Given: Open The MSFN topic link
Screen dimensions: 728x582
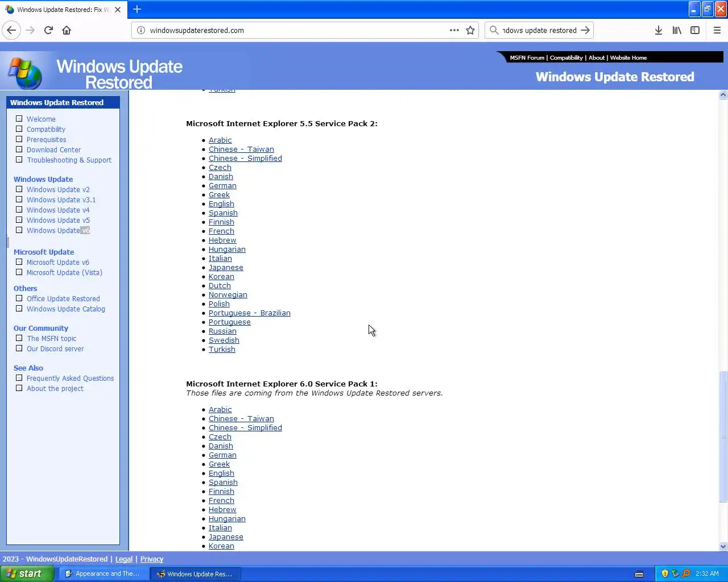Looking at the screenshot, I should [51, 339].
